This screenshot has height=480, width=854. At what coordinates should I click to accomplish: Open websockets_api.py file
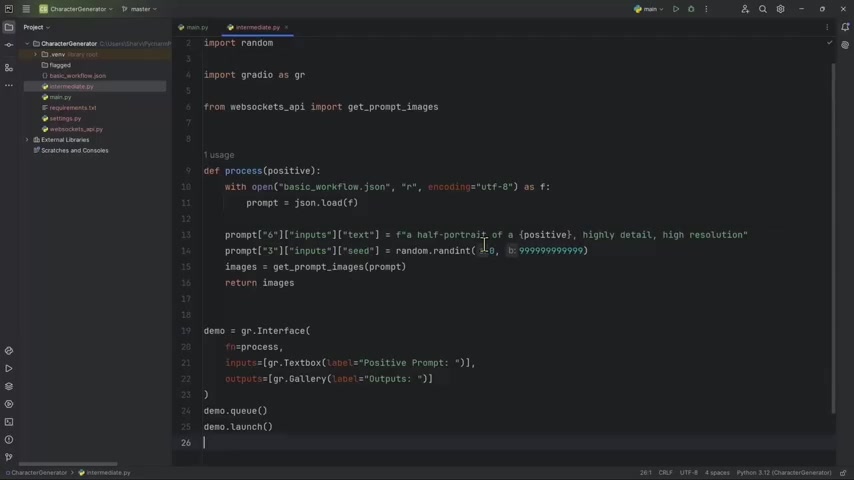point(76,129)
